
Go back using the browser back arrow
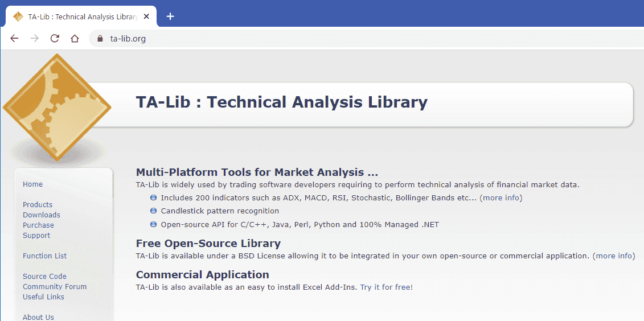pos(14,39)
